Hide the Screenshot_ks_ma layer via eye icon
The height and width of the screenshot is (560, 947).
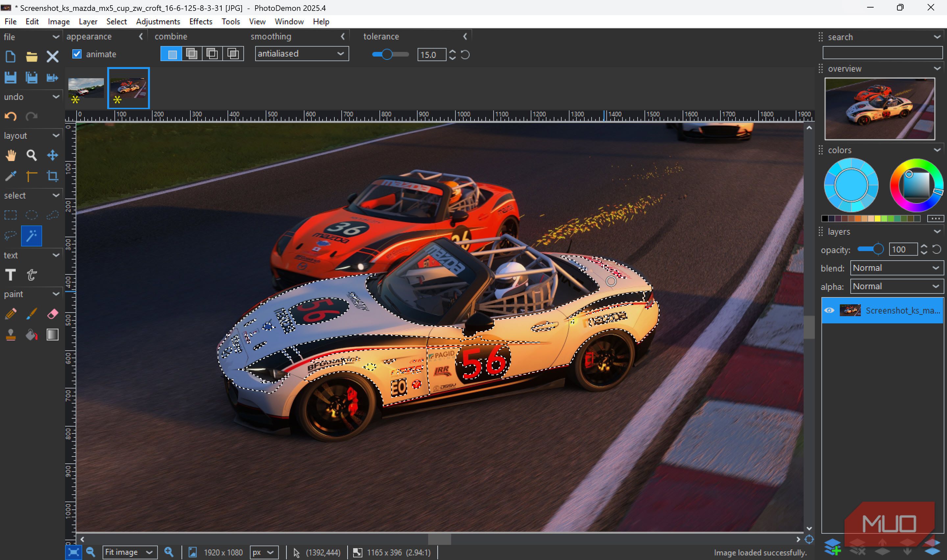pos(829,310)
